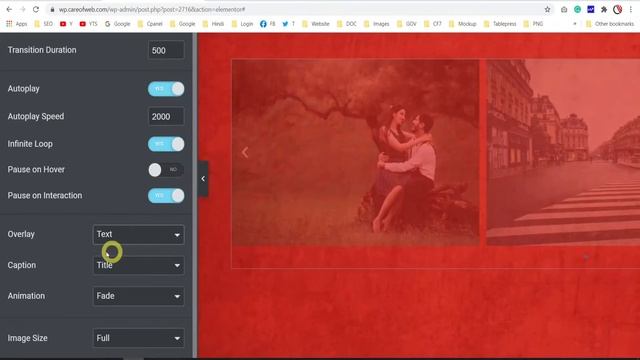Click the green circular extension icon
The width and height of the screenshot is (640, 360).
point(577,9)
